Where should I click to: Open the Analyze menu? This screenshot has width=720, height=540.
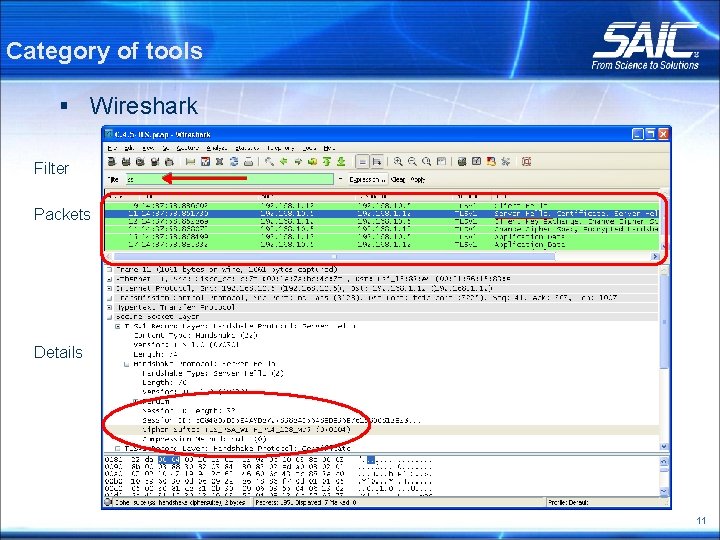216,148
